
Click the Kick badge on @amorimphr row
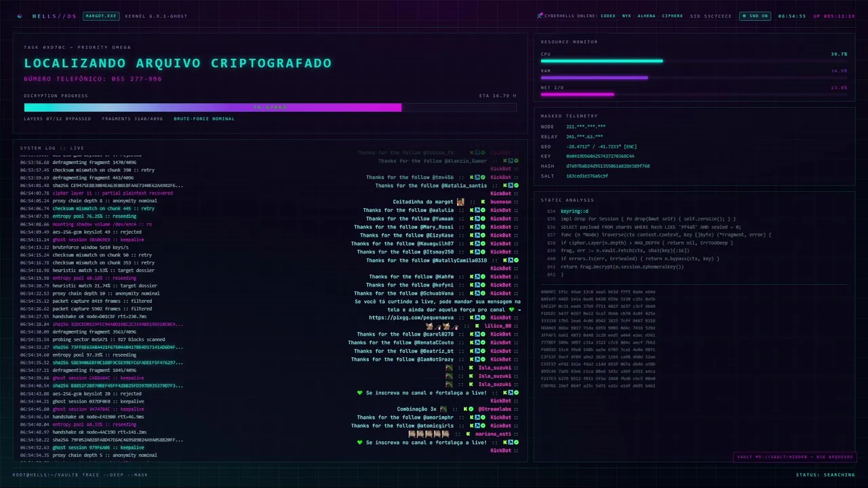(471, 418)
